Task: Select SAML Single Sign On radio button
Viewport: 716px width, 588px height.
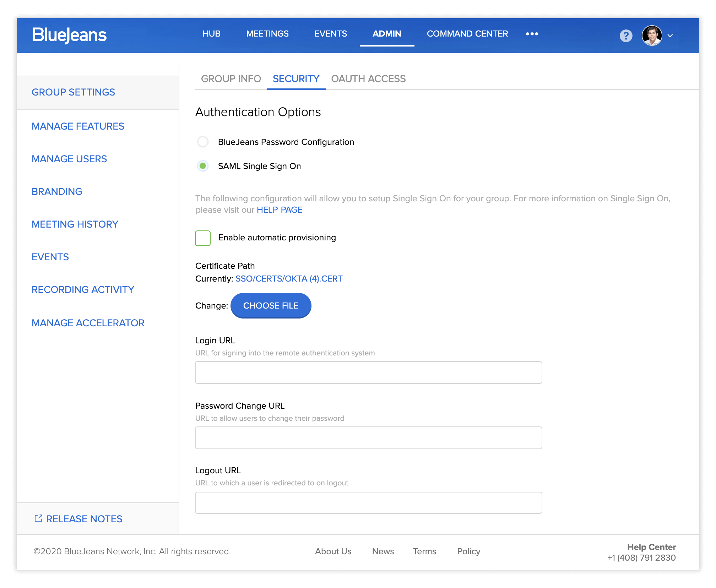Action: tap(203, 166)
